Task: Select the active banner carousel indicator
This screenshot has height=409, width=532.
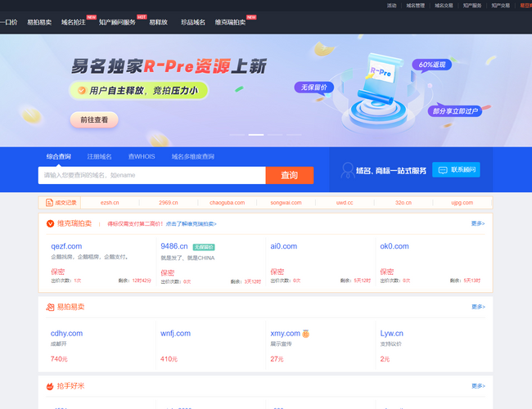Action: [255, 135]
